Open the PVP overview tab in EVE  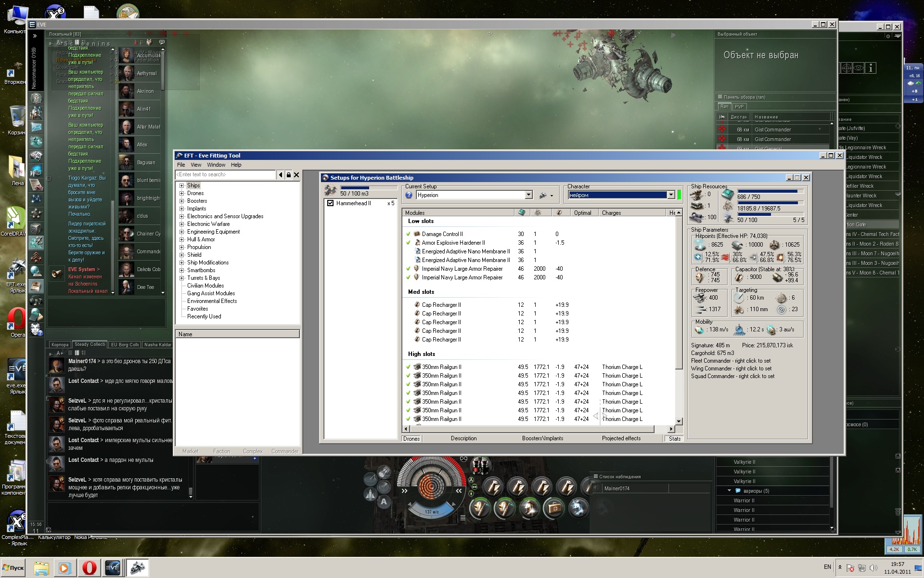tap(739, 106)
